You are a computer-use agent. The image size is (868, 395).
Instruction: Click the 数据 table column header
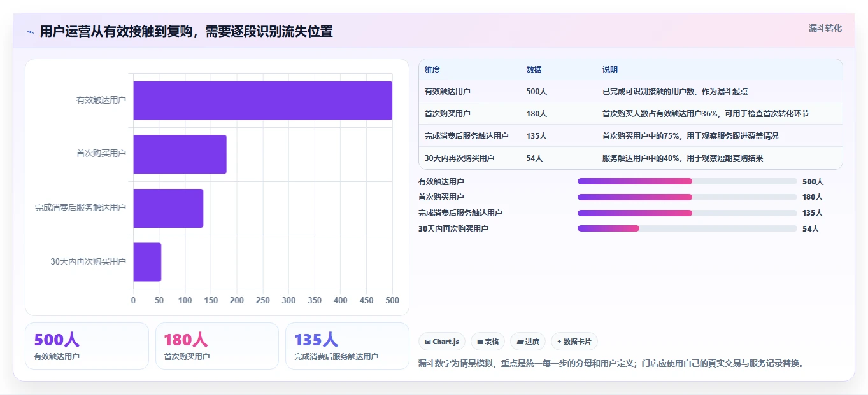point(534,70)
